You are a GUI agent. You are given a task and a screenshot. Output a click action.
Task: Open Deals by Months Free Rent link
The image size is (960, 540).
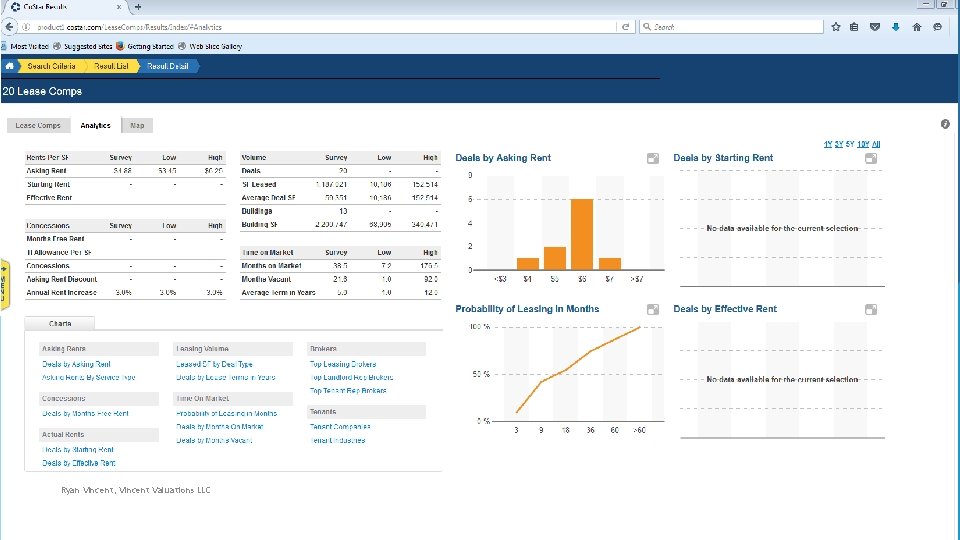pyautogui.click(x=85, y=414)
